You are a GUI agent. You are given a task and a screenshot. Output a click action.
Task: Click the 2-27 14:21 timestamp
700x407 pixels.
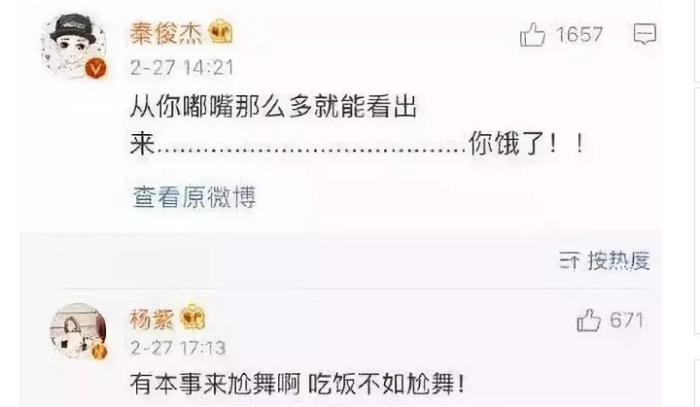182,68
